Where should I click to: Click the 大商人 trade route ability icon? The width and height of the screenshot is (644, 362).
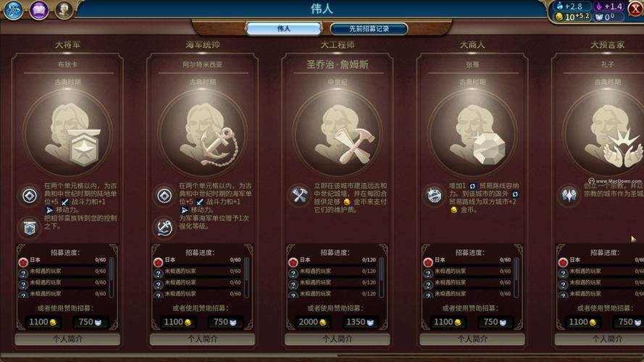click(434, 195)
